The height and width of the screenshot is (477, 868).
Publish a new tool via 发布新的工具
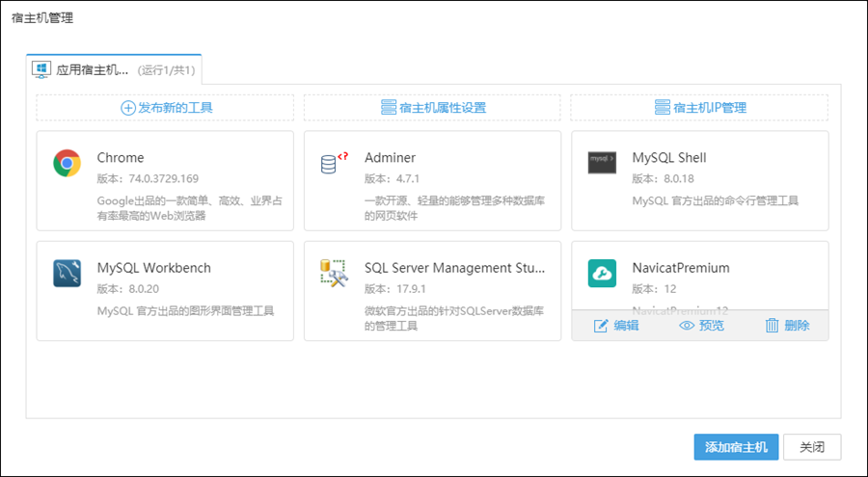pyautogui.click(x=175, y=108)
